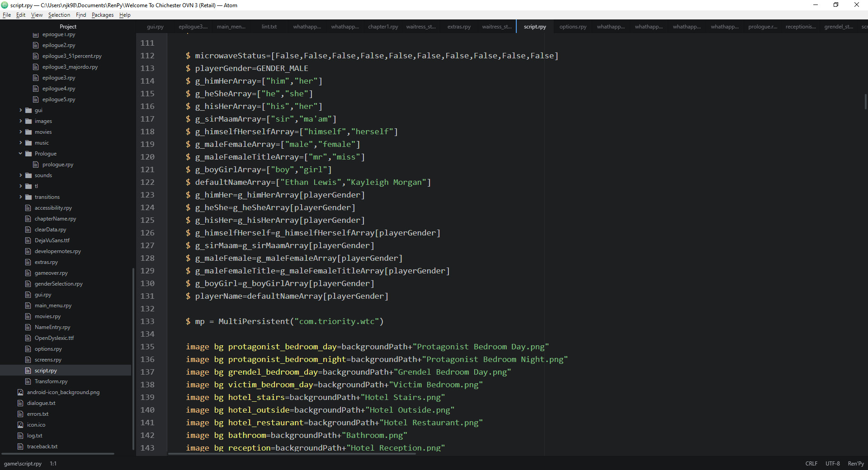Expand the gui folder

pos(20,110)
